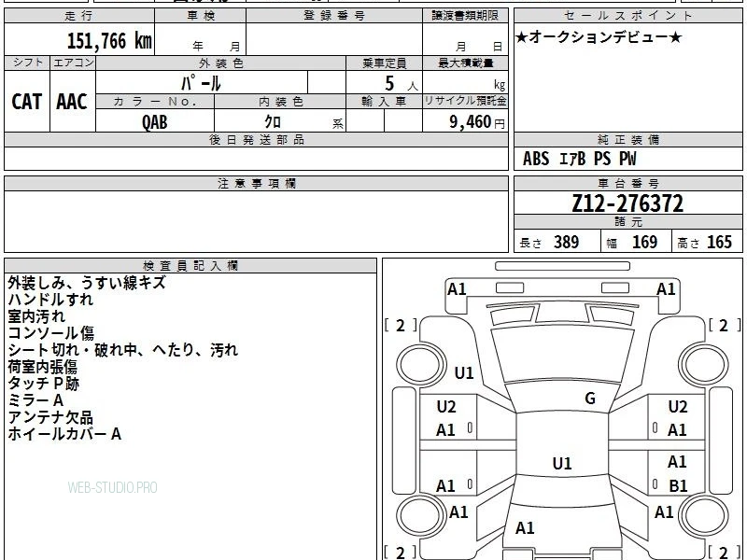Click the 輸入車 header
747x560 pixels.
coord(384,102)
